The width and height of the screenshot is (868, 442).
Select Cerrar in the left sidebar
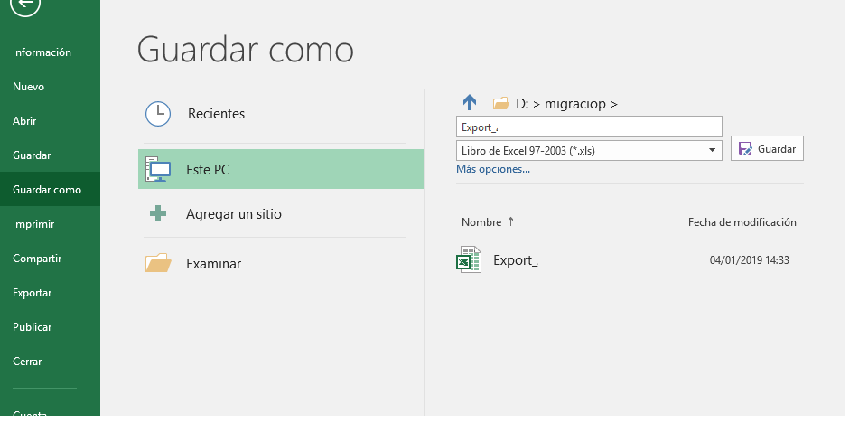click(27, 362)
